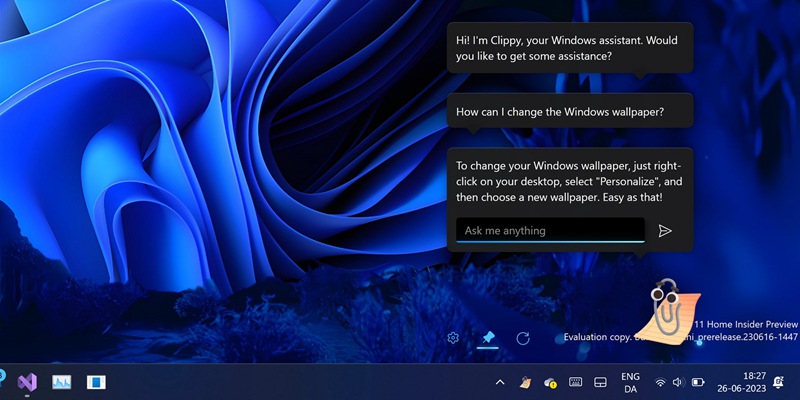Open the blue window app in taskbar
This screenshot has height=400, width=800.
pyautogui.click(x=96, y=382)
